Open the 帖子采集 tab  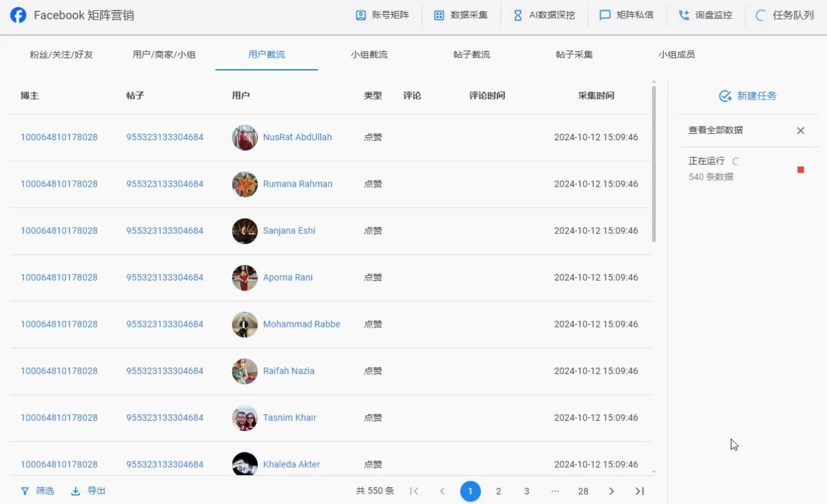click(x=573, y=54)
